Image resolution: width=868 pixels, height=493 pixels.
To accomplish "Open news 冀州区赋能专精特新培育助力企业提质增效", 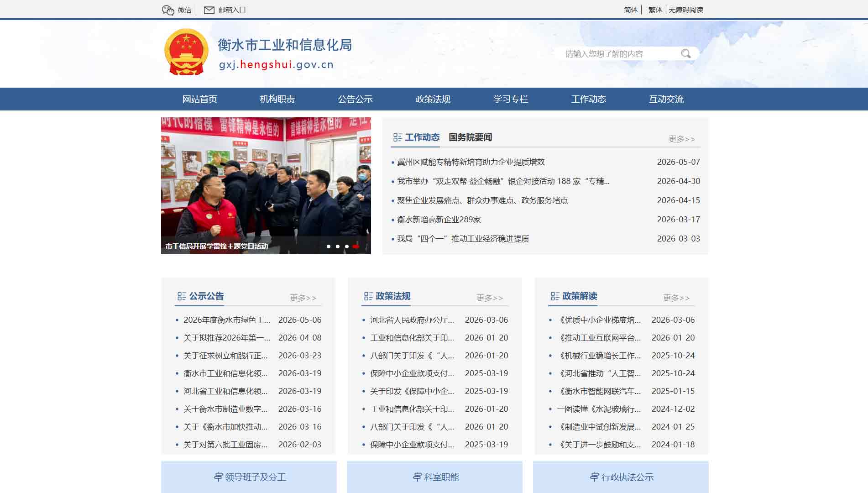I will [471, 162].
